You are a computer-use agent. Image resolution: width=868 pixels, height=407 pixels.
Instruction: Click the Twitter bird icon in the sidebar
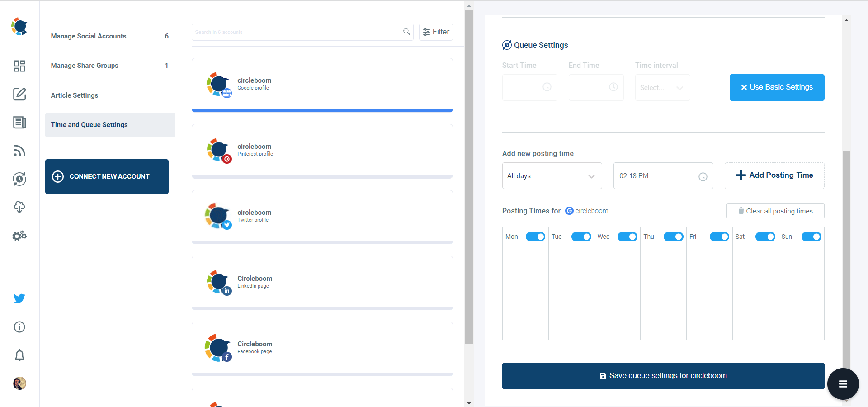coord(19,298)
